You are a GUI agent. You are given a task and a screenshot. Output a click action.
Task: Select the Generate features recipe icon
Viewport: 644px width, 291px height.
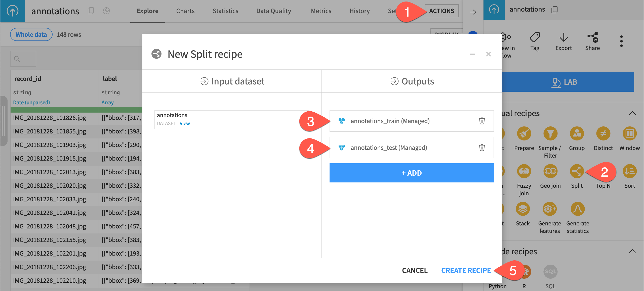tap(550, 209)
